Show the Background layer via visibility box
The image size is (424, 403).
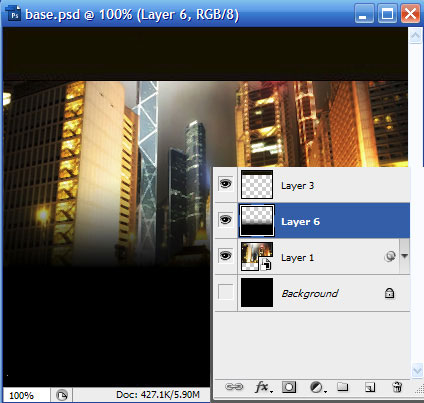click(x=226, y=292)
